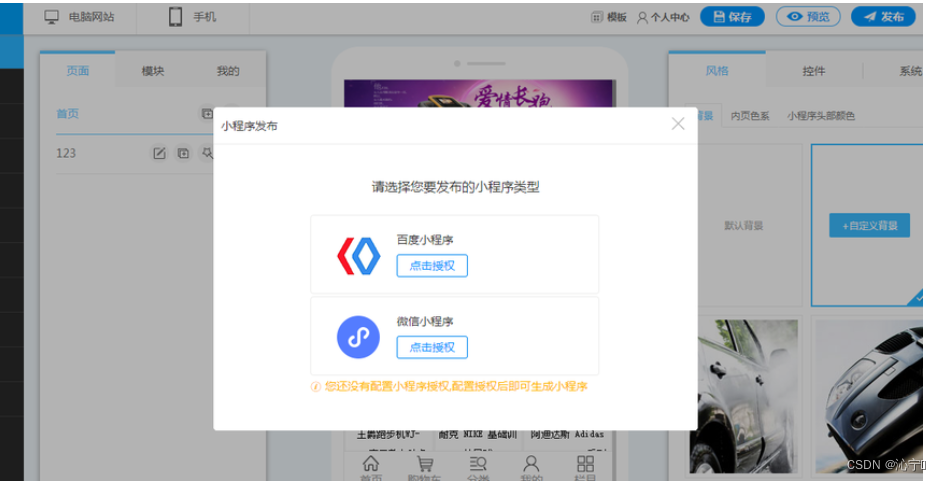
Task: Switch to 系统 tab
Action: click(x=910, y=71)
